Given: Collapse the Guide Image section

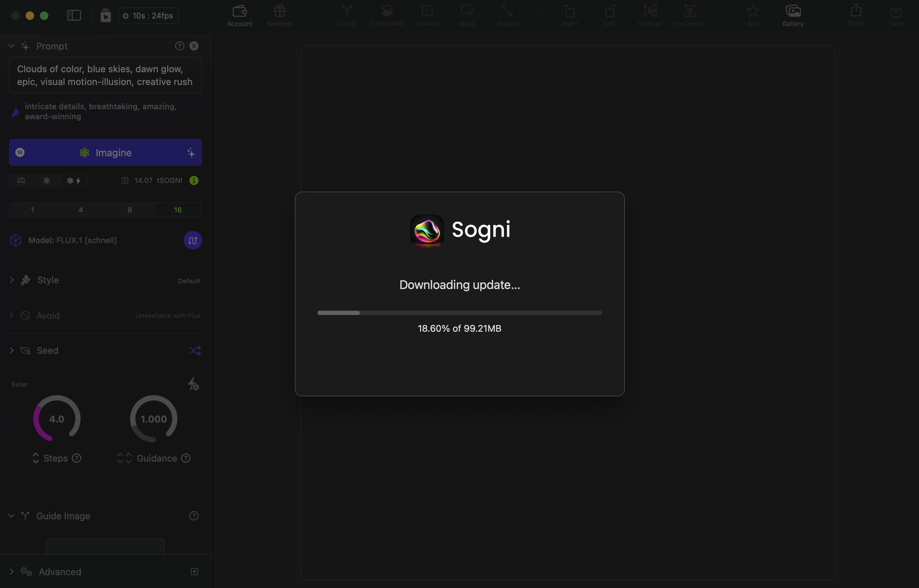Looking at the screenshot, I should (x=11, y=516).
